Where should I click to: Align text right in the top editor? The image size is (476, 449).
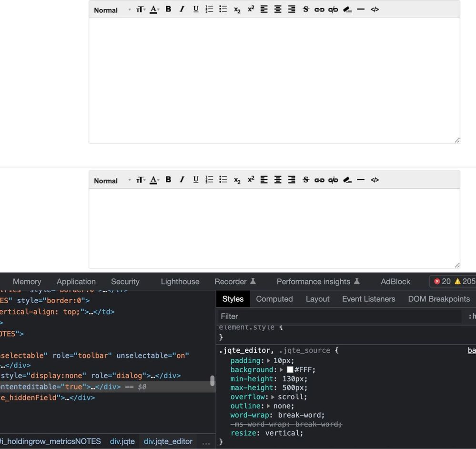(x=292, y=10)
